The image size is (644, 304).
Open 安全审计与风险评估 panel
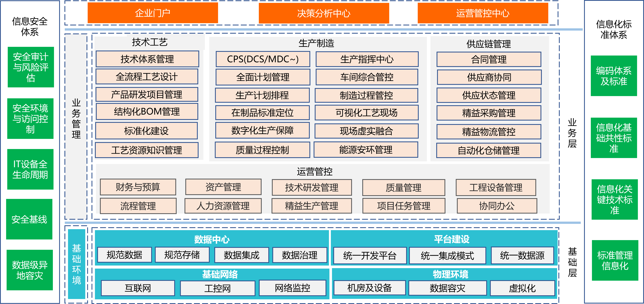[30, 67]
